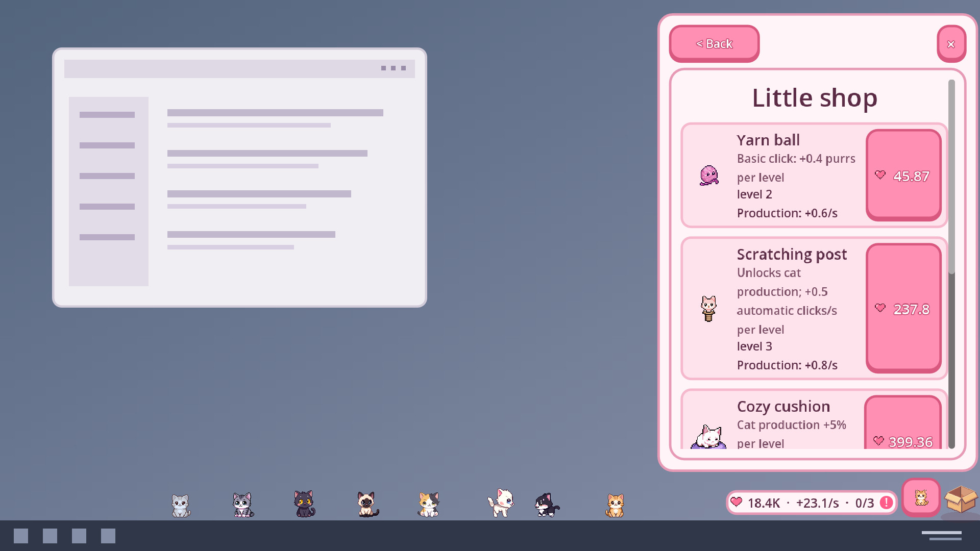Click the shop panel scrollbar

click(951, 177)
